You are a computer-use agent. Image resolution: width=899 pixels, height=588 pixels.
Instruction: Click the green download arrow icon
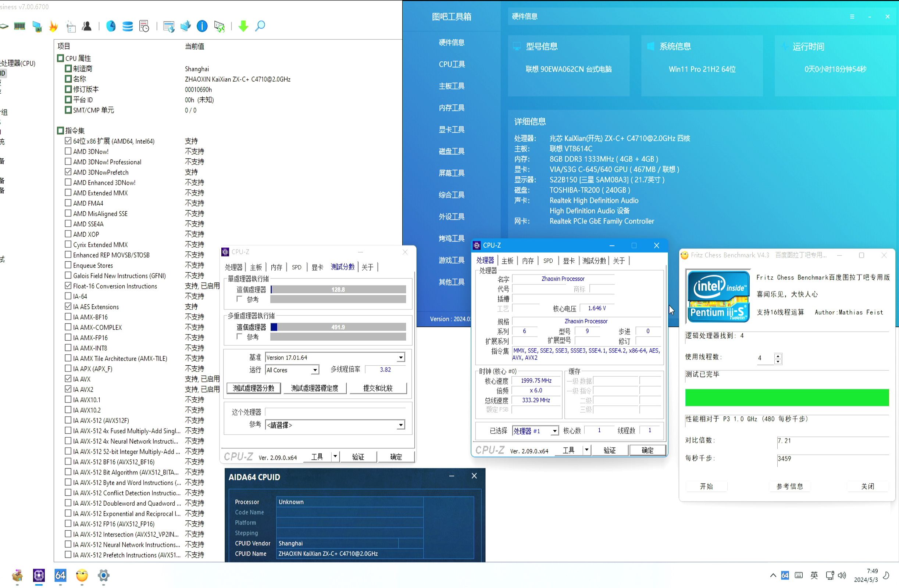coord(244,26)
